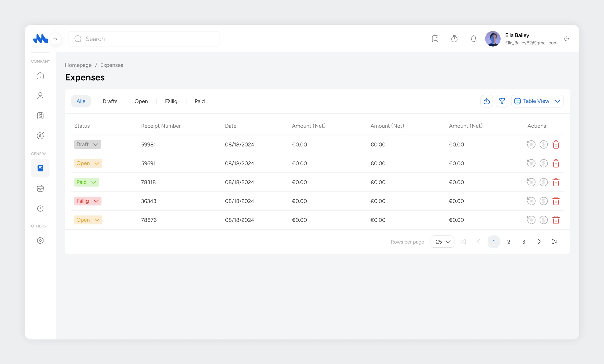Switch to the Drafts tab
Screen dimensions: 604x364
[x=110, y=101]
